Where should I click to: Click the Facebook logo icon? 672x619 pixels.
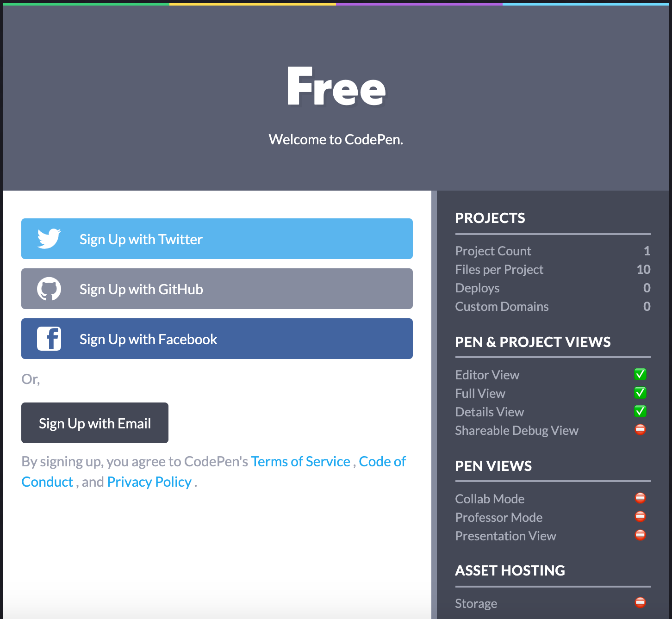click(x=49, y=339)
